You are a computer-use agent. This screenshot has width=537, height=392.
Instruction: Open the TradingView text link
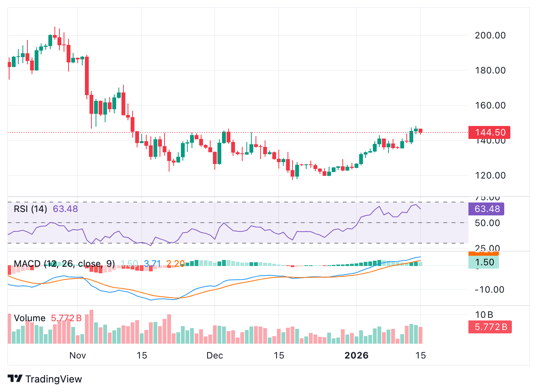coord(53,379)
